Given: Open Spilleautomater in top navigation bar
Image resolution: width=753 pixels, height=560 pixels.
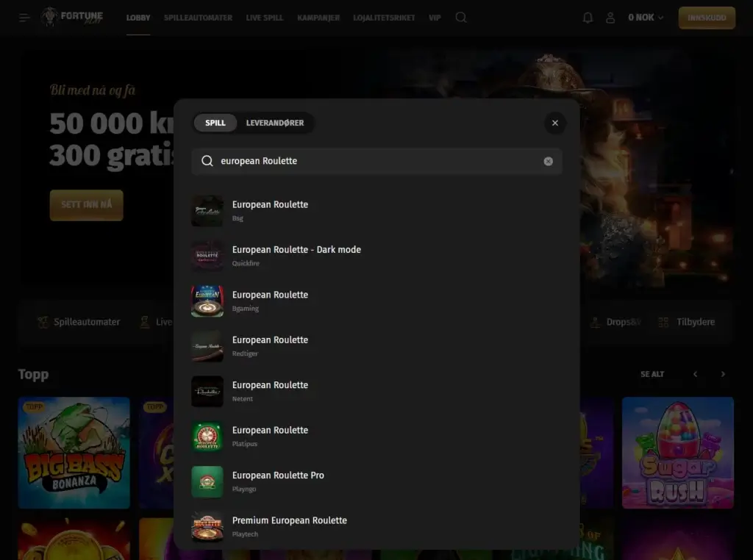Looking at the screenshot, I should [198, 18].
